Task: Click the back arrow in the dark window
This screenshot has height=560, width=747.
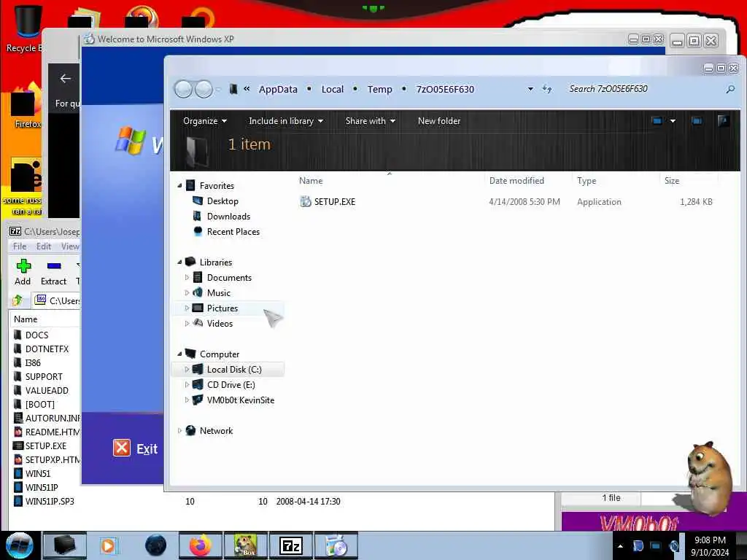Action: [x=65, y=79]
